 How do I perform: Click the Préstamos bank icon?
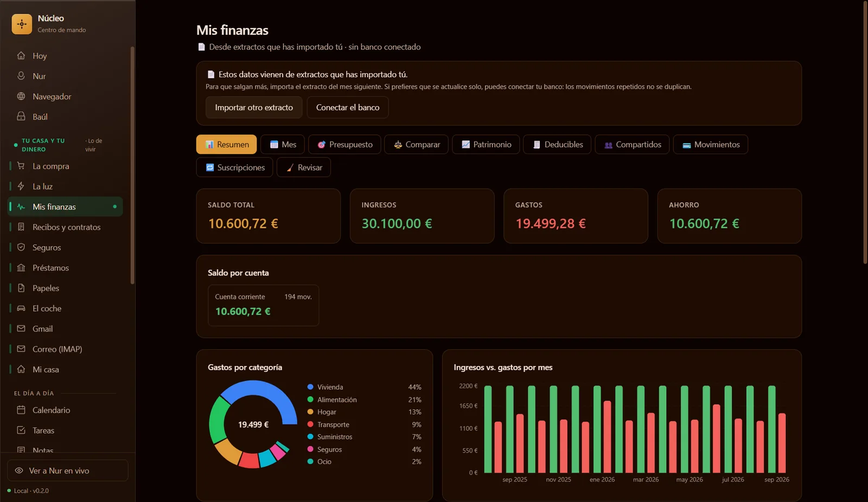(21, 268)
